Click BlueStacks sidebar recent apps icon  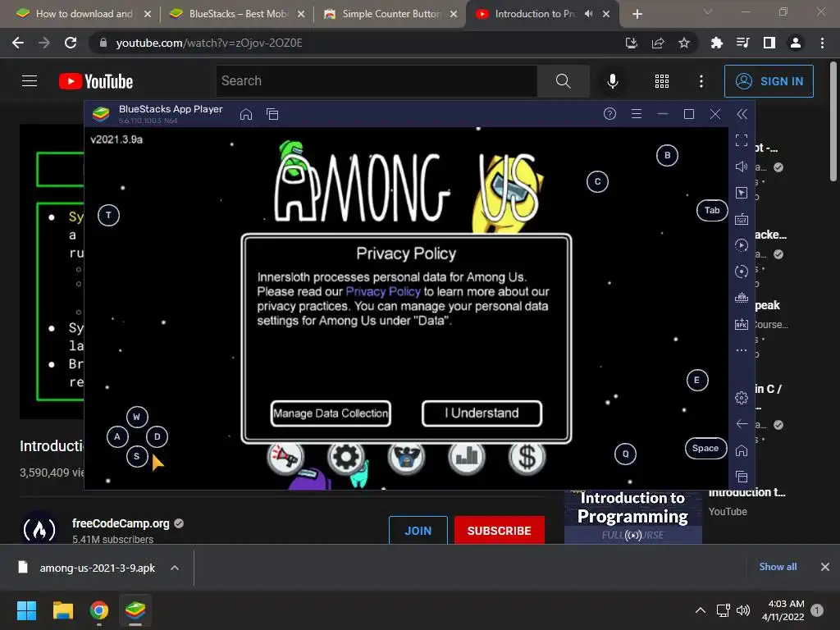742,477
